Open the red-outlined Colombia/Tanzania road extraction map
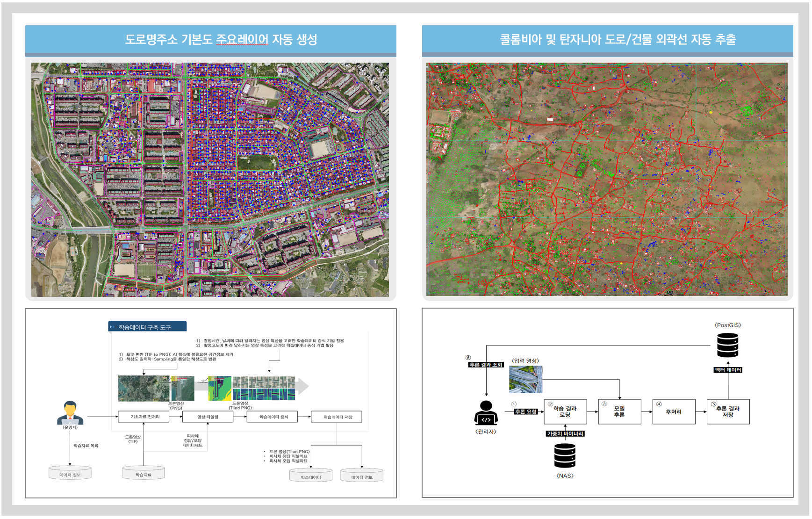 (607, 179)
